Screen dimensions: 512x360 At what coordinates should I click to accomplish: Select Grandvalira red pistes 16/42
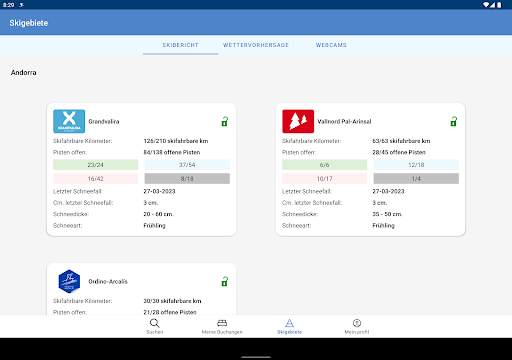(95, 179)
